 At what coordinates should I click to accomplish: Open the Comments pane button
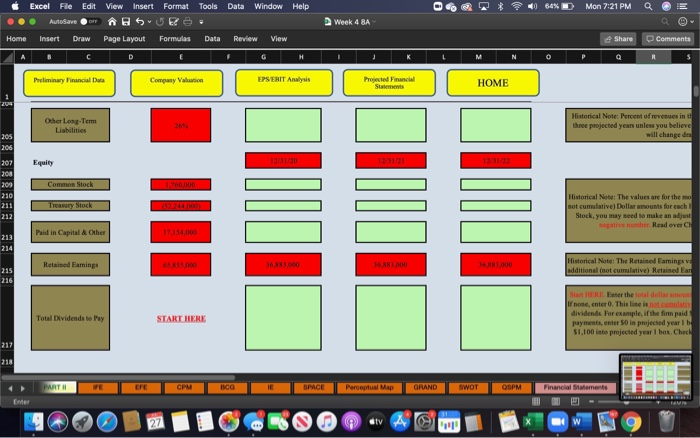pos(668,39)
